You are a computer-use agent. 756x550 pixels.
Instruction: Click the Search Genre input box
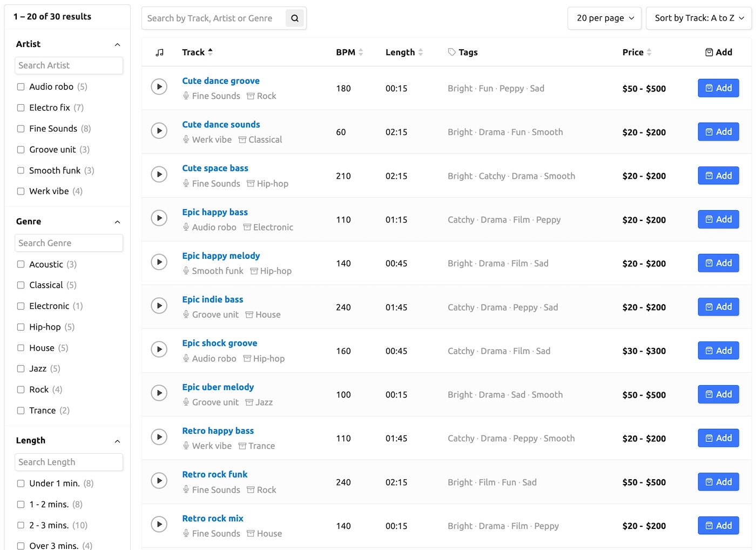click(x=69, y=243)
